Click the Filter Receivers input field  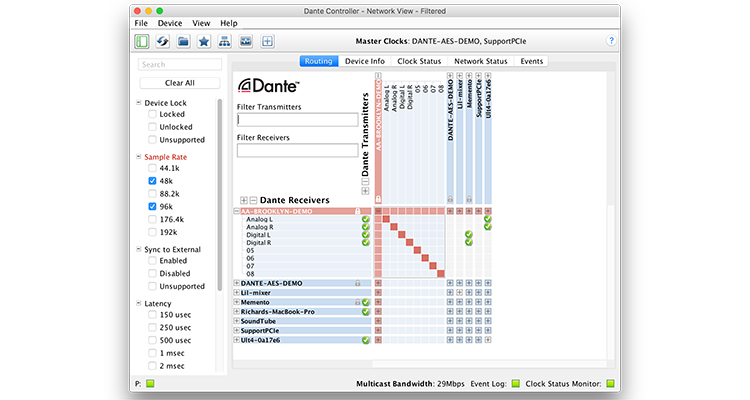pos(298,150)
